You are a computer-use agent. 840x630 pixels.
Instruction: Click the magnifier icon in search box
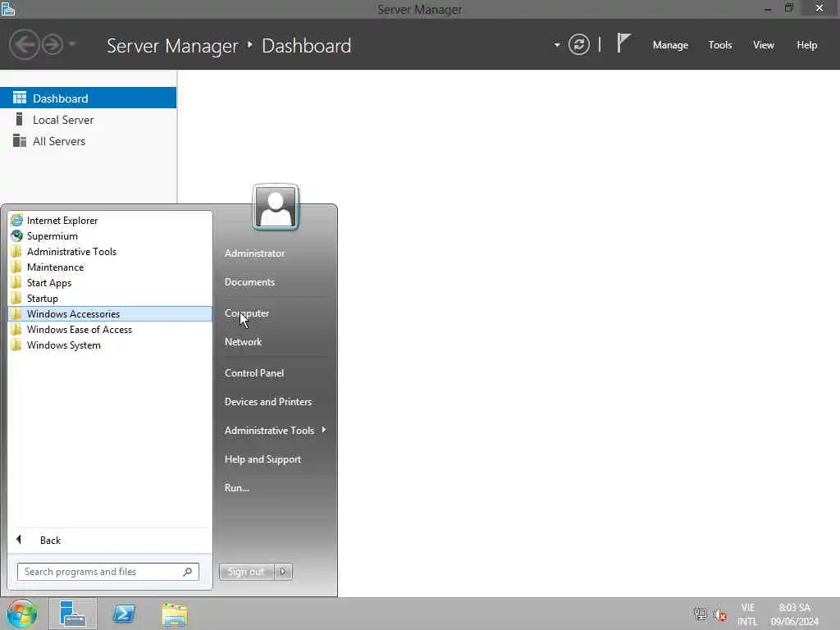(188, 572)
